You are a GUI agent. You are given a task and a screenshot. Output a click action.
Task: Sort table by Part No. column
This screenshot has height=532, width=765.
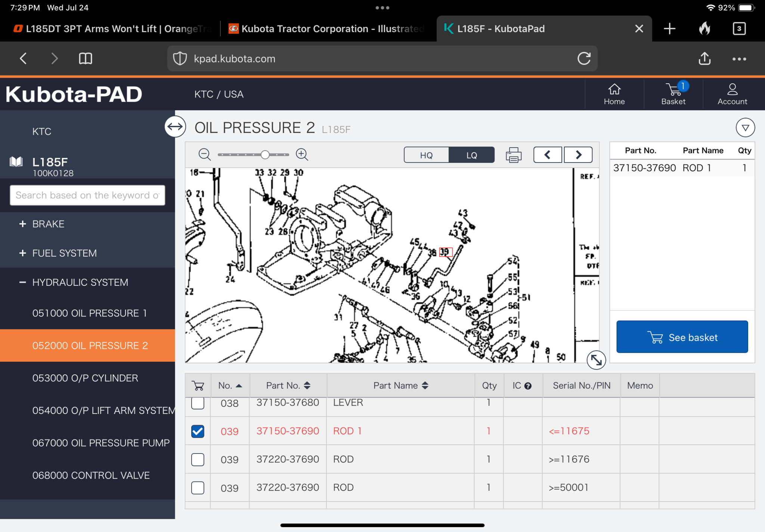click(x=288, y=386)
